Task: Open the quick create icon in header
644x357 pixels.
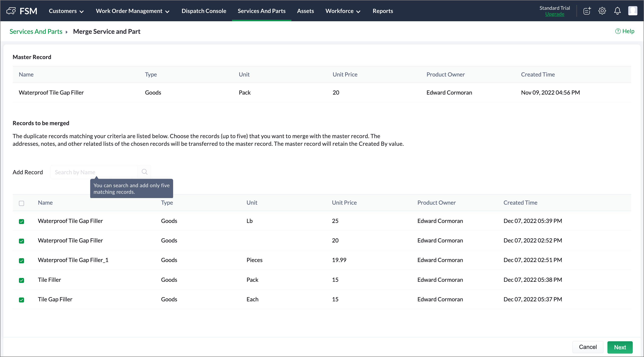Action: [x=587, y=11]
